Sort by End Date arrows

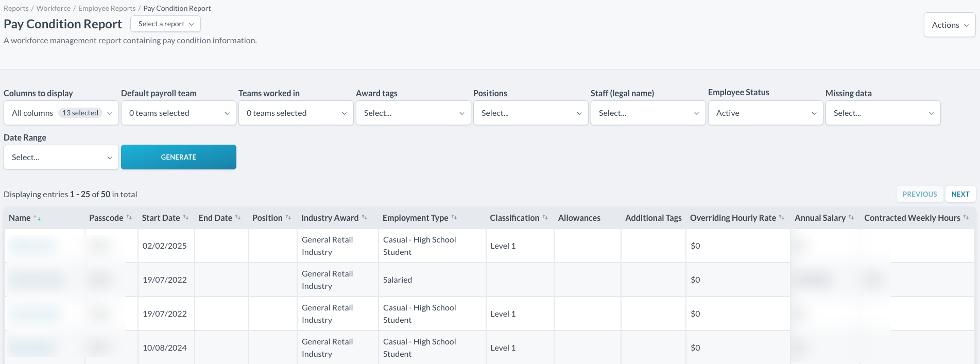click(238, 218)
